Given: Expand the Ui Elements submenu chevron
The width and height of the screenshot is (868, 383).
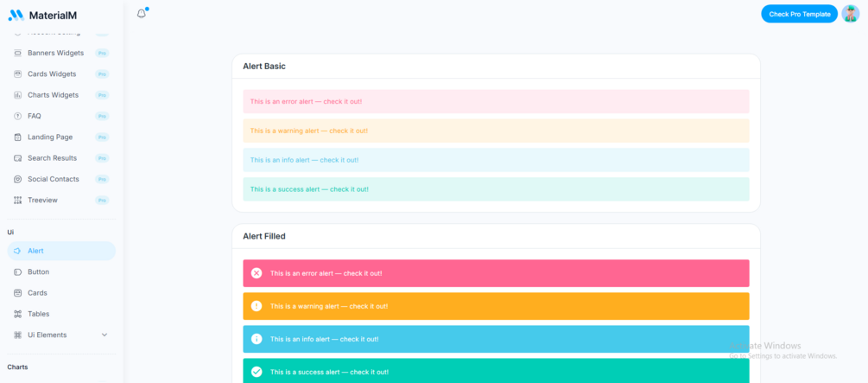Looking at the screenshot, I should tap(105, 335).
